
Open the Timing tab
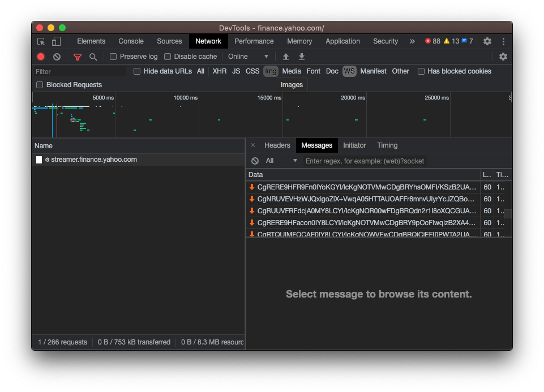(x=387, y=145)
